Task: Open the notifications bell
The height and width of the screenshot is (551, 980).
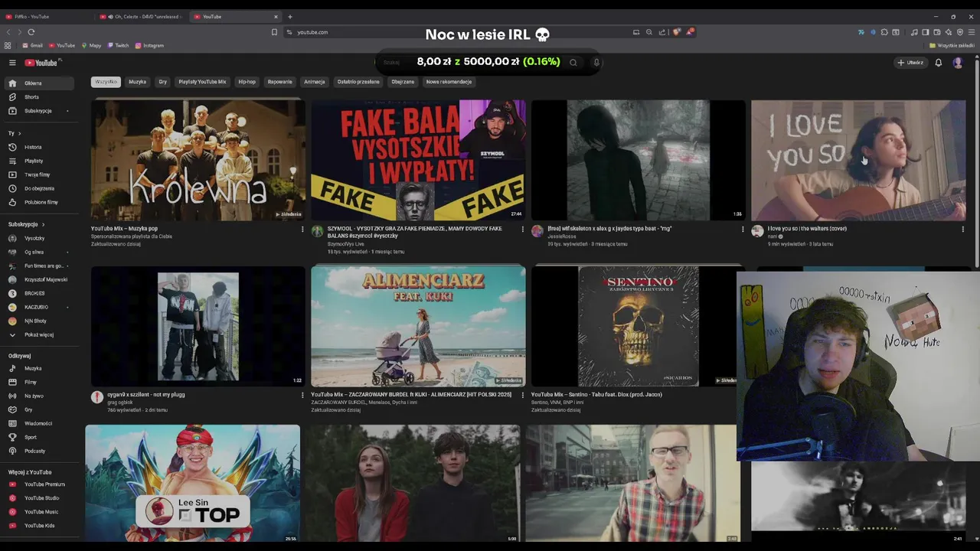Action: (x=938, y=63)
